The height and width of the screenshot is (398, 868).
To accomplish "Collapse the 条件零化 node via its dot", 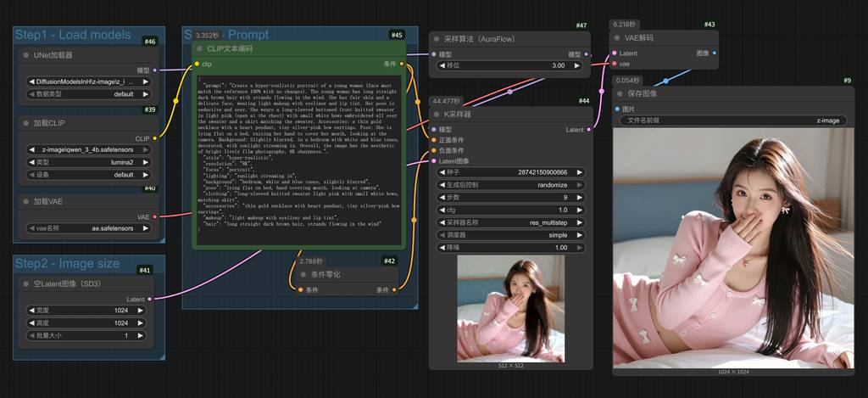I will click(x=303, y=274).
